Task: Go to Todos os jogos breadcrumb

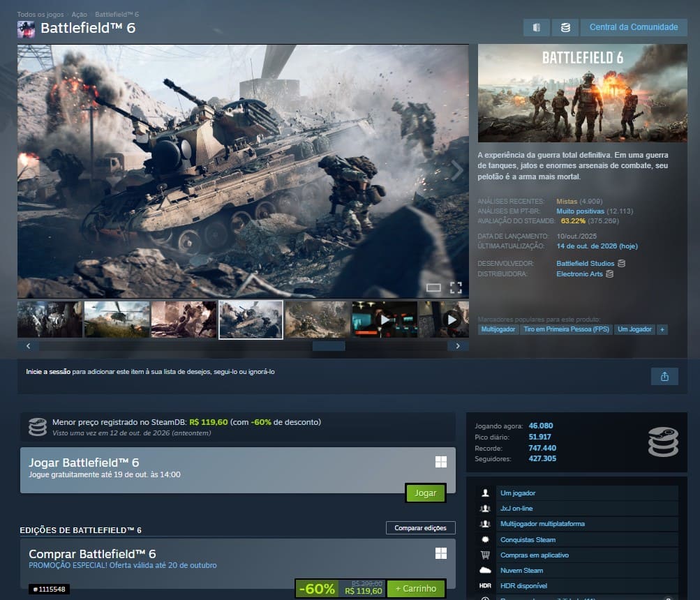Action: tap(40, 14)
